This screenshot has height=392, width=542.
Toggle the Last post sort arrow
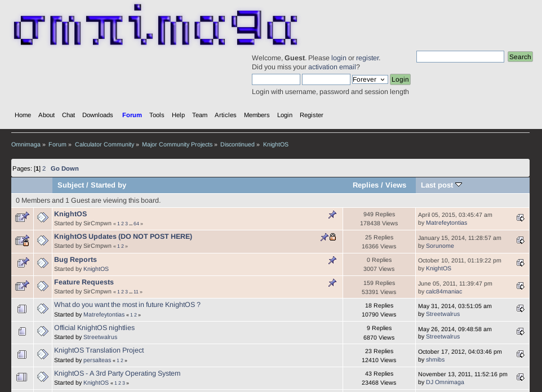(459, 185)
